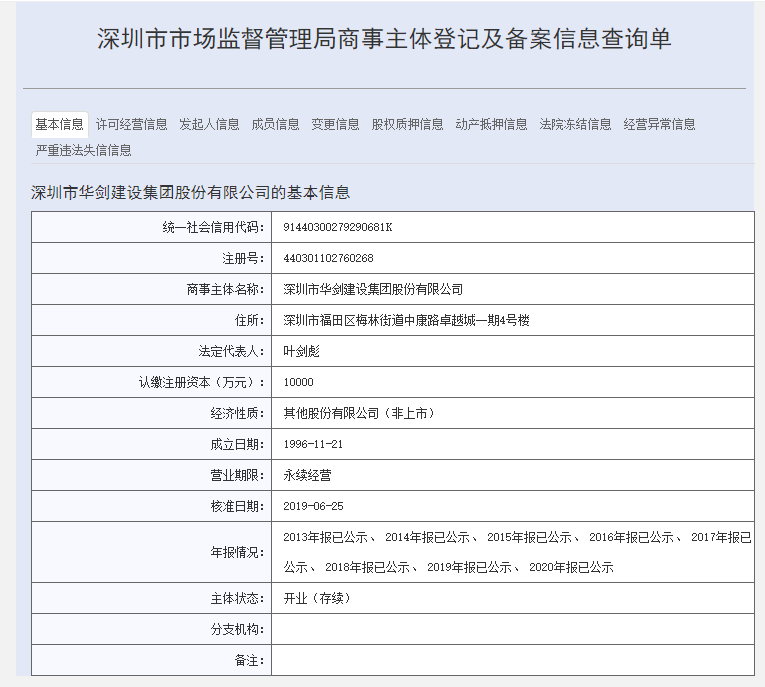Switch to the 发起人信息 tab
Image resolution: width=765 pixels, height=687 pixels.
[209, 124]
